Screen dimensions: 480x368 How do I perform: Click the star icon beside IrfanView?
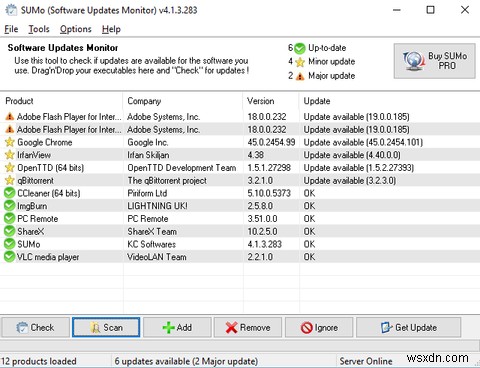(x=10, y=155)
